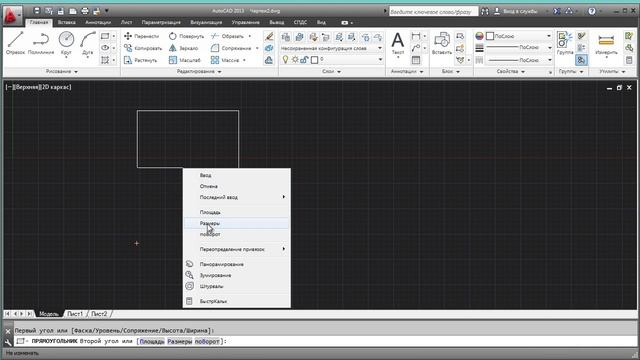Select the Полилиния polyline tool
Viewport: 640px width, 360px height.
[41, 43]
